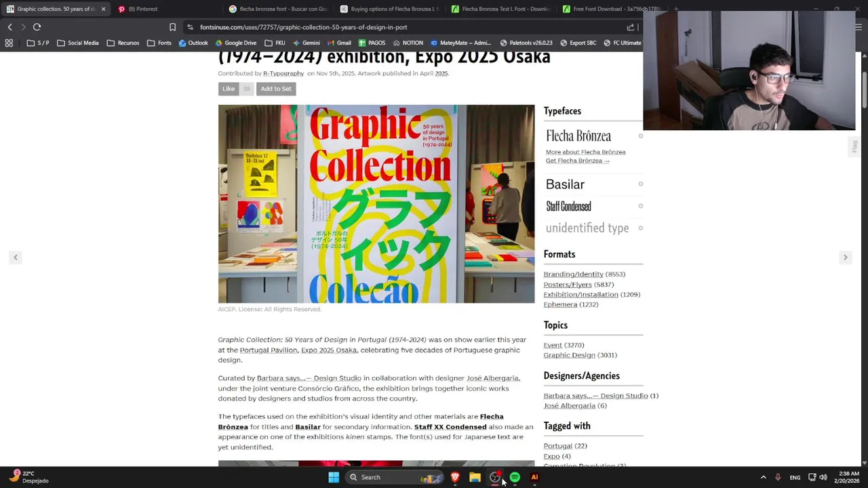Viewport: 868px width, 488px height.
Task: Open the Portugal Pavilion link in article
Action: [x=269, y=350]
